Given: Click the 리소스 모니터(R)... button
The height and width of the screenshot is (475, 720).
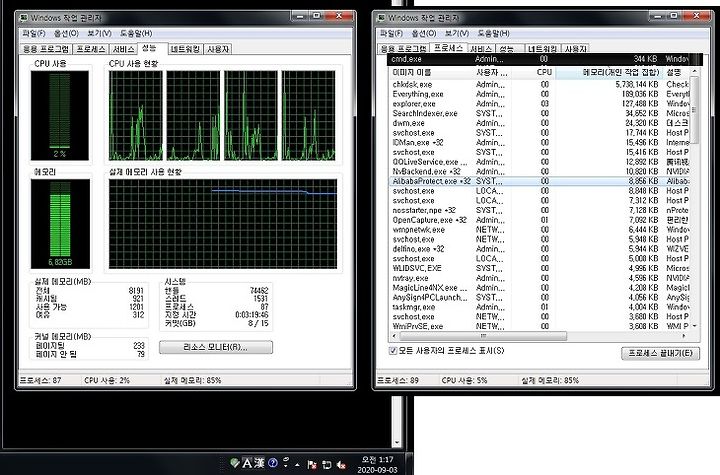Looking at the screenshot, I should (x=216, y=347).
